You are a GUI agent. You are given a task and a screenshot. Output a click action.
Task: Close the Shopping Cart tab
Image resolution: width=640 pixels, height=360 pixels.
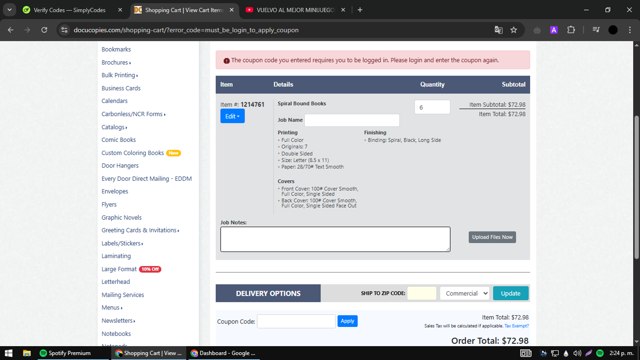231,10
